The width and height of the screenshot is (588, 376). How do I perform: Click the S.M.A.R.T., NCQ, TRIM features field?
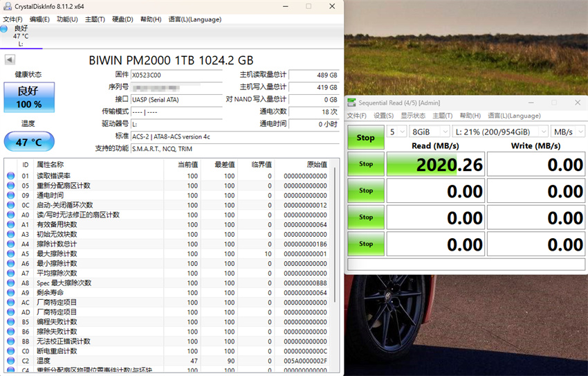click(235, 149)
